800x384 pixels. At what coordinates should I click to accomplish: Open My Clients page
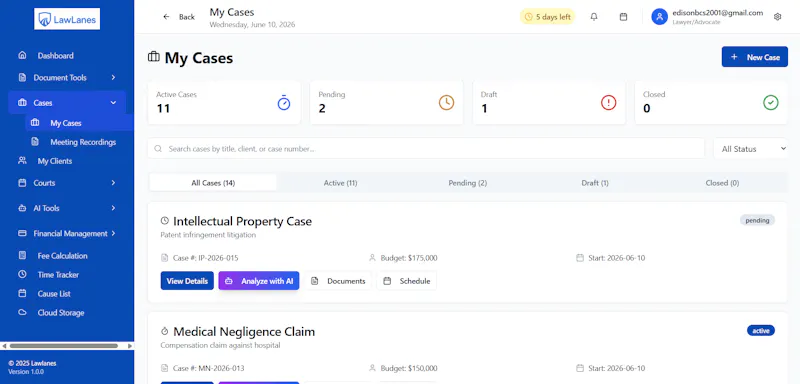(x=55, y=161)
